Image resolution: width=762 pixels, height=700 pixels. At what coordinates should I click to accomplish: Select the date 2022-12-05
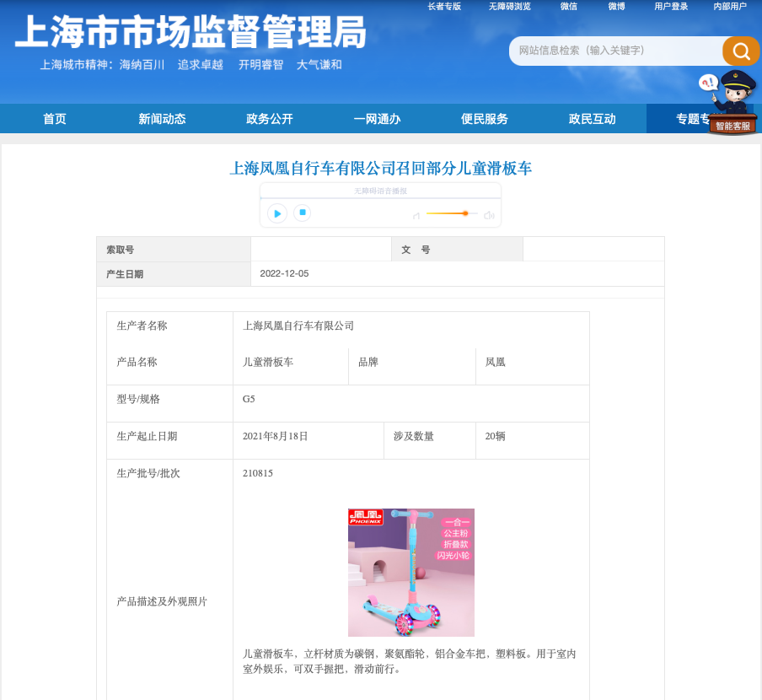[x=284, y=274]
